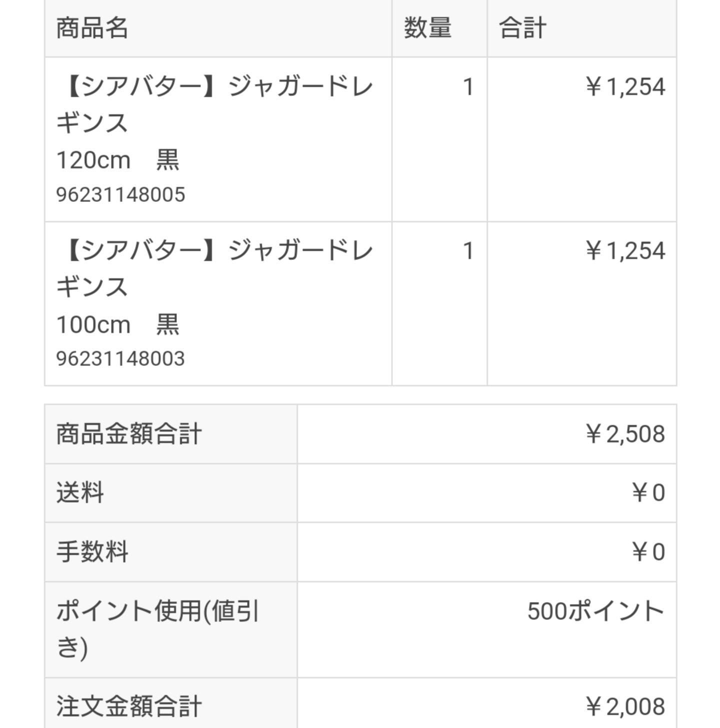The image size is (720, 728).
Task: Select the 送料 label
Action: 80,492
